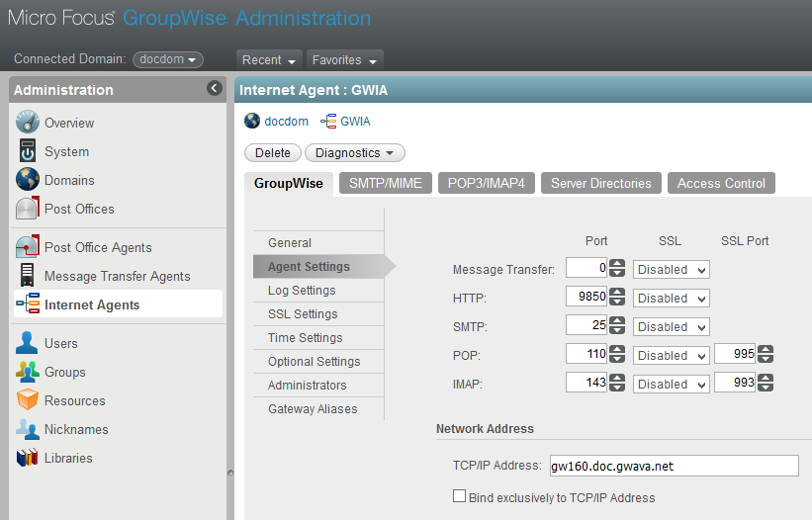Click the TCP/IP Address input field

[x=675, y=466]
